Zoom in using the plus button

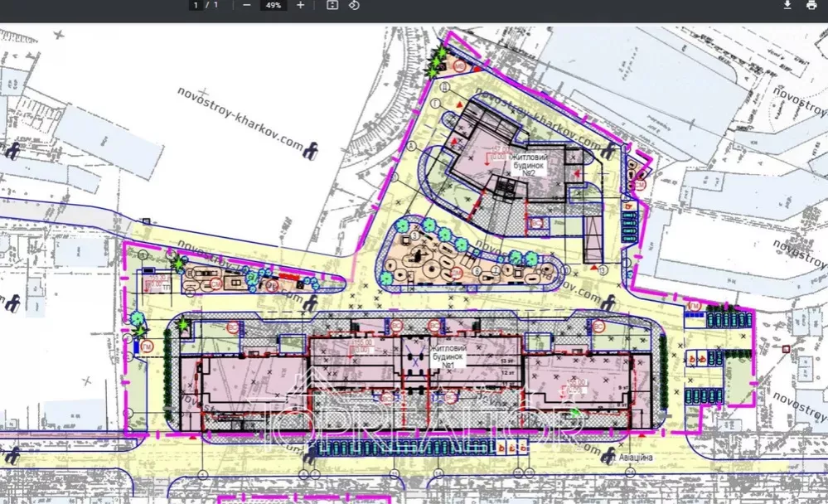tap(300, 5)
